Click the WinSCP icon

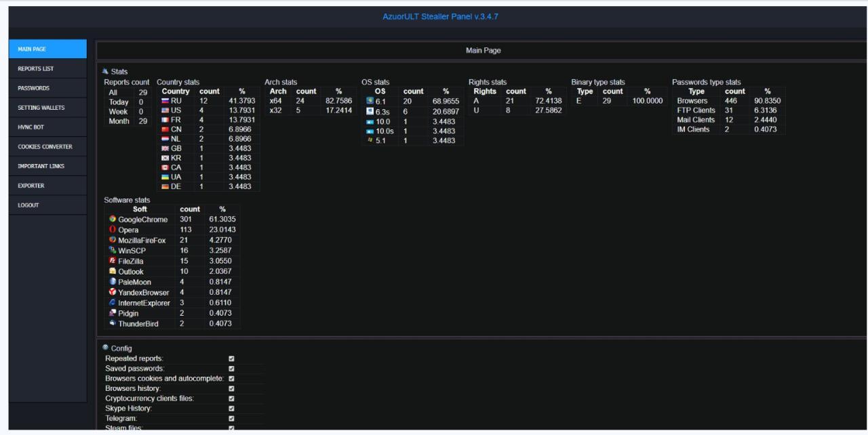[x=113, y=251]
